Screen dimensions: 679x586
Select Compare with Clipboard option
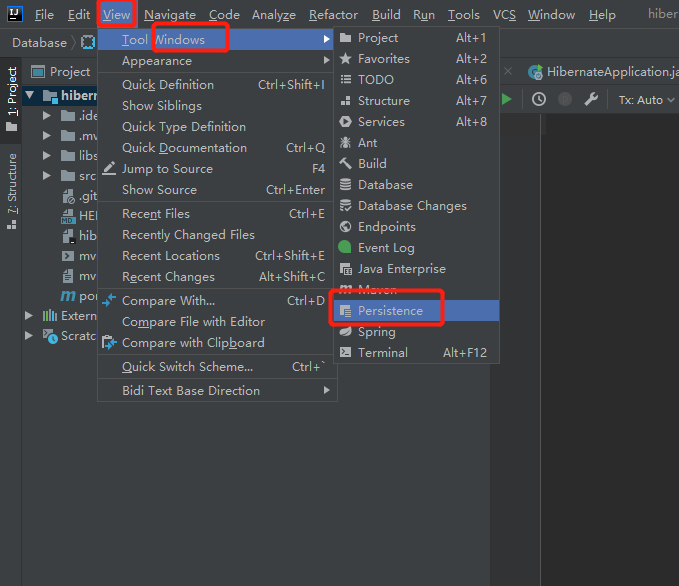(193, 343)
